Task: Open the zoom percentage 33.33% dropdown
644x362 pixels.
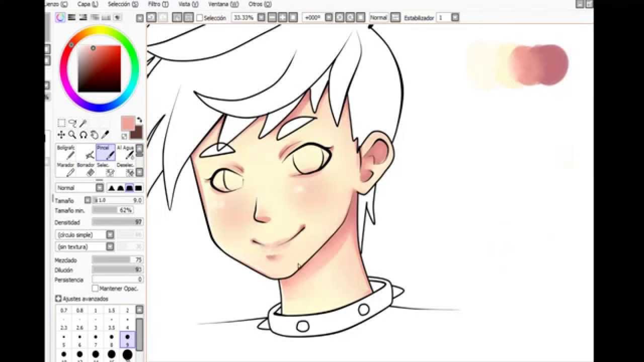Action: [261, 18]
